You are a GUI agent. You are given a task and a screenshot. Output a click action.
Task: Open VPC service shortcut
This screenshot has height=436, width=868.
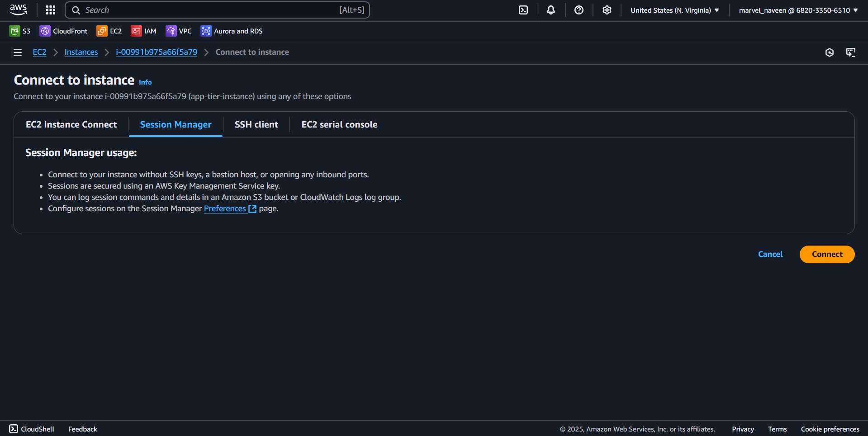click(179, 31)
